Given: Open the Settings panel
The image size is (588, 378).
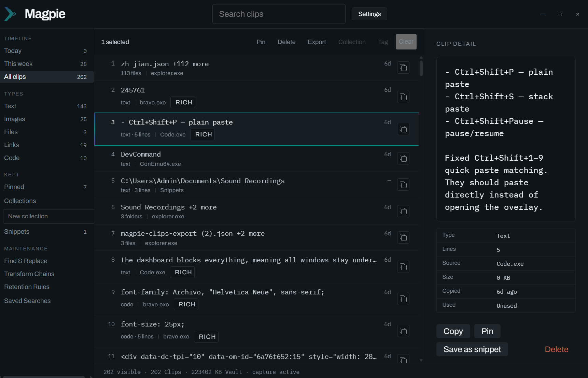Looking at the screenshot, I should click(369, 14).
